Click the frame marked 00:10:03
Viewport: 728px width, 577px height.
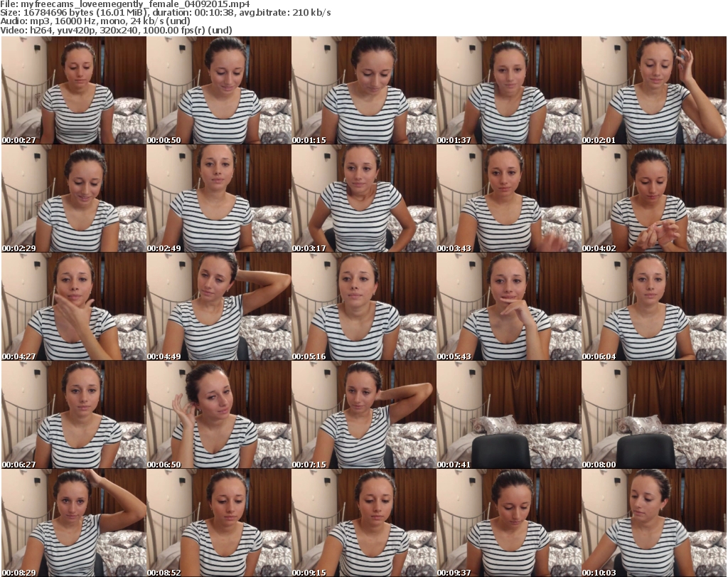(654, 523)
